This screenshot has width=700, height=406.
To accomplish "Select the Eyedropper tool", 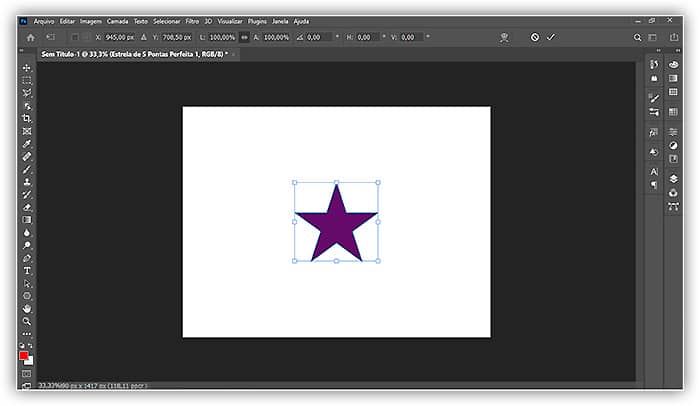I will pos(27,144).
